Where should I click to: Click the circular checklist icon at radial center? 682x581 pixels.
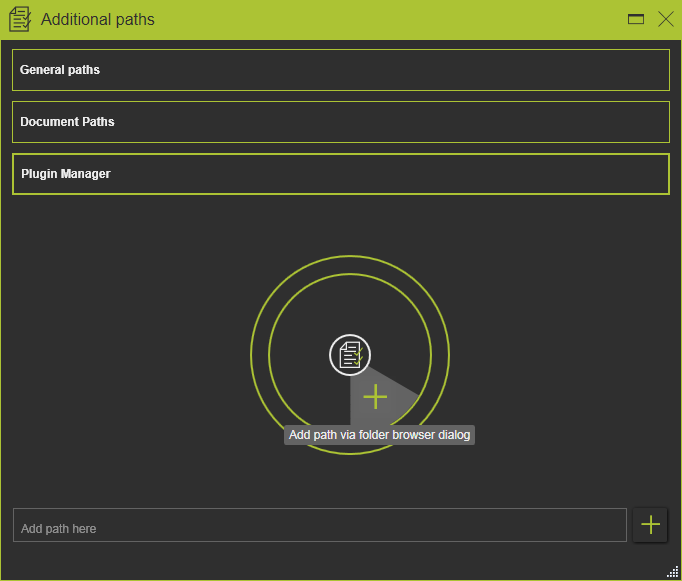click(x=350, y=355)
